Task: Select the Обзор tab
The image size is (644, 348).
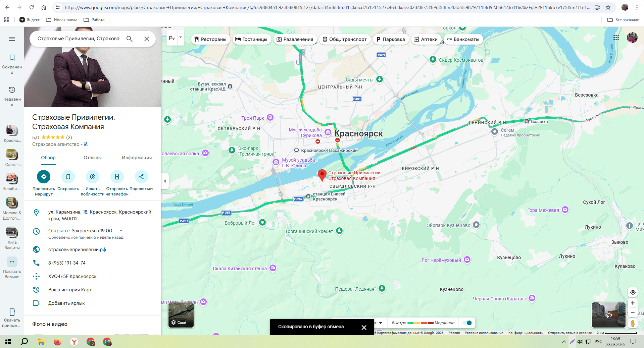Action: point(48,158)
